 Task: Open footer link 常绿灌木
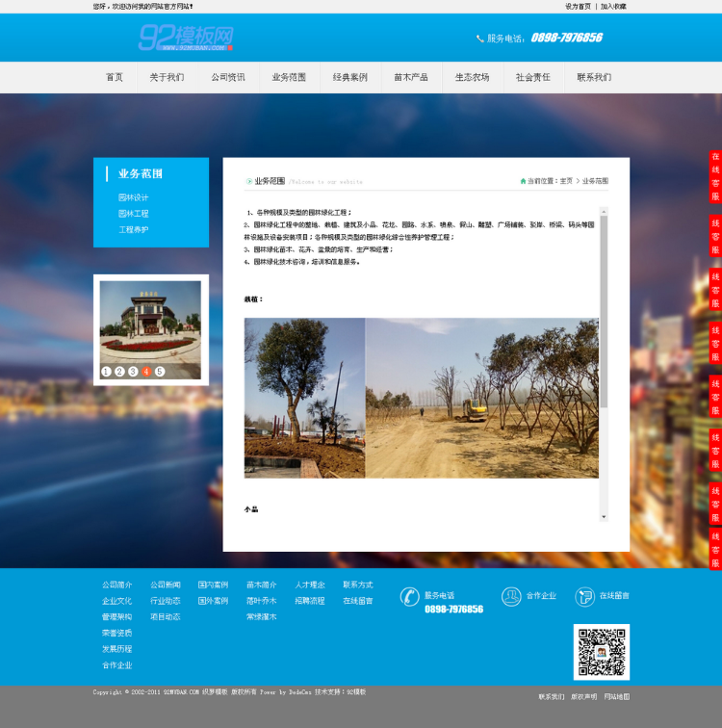[x=261, y=617]
